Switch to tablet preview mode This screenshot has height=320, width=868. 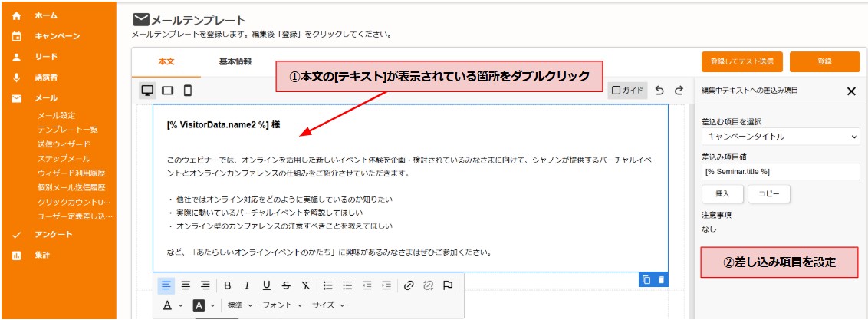[x=167, y=91]
